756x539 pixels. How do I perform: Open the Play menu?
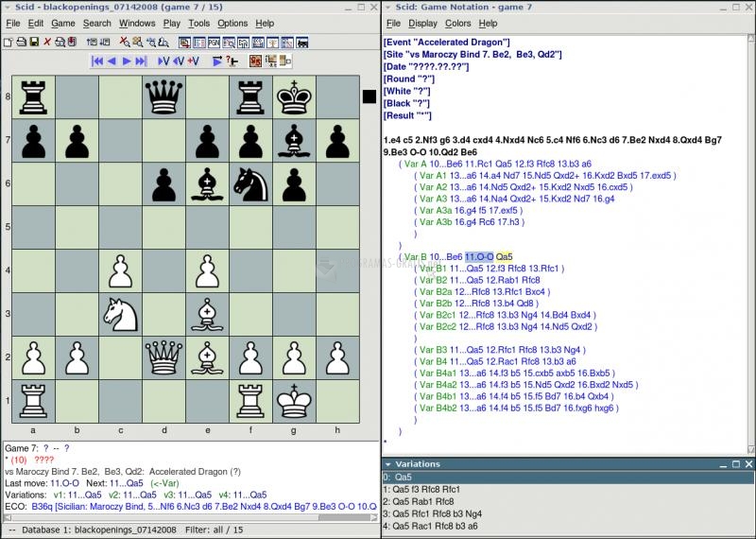(x=172, y=23)
